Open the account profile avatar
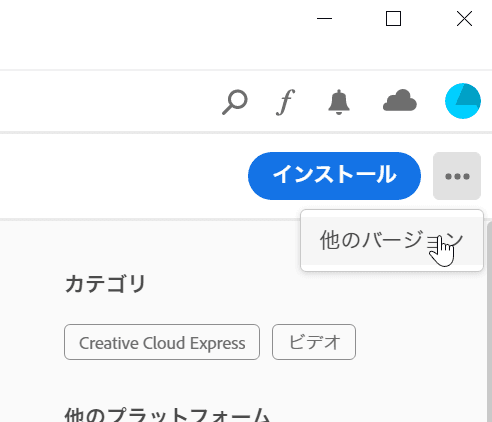This screenshot has width=492, height=422. 463,101
